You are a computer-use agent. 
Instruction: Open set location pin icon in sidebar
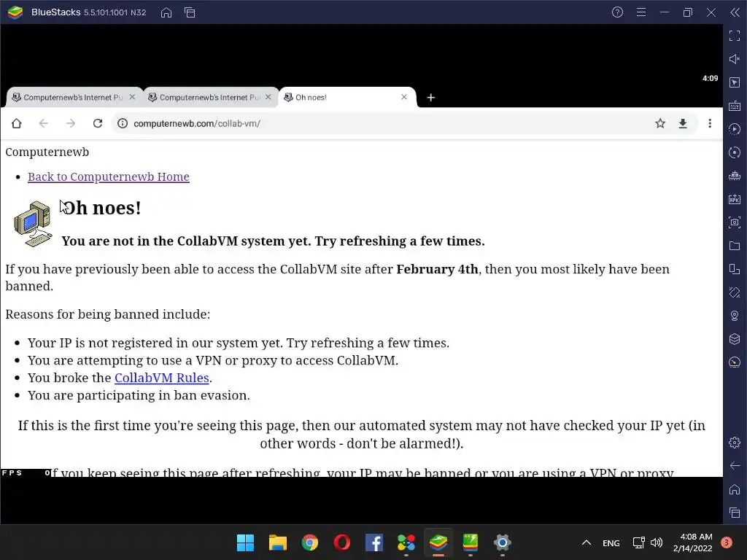[735, 316]
